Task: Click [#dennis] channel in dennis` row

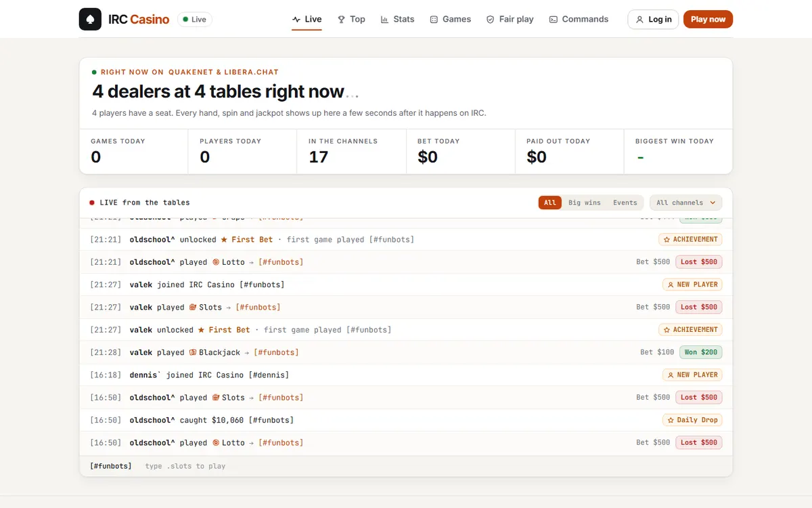Action: 269,375
